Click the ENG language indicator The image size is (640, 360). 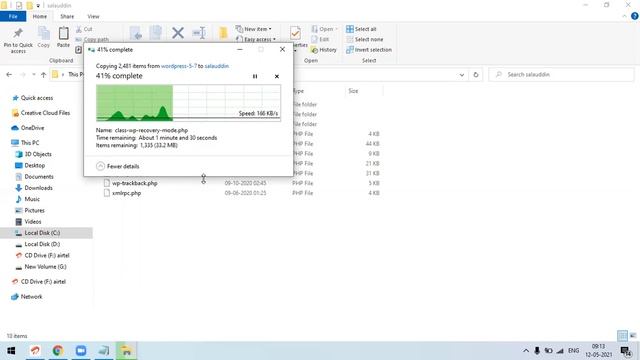(573, 351)
